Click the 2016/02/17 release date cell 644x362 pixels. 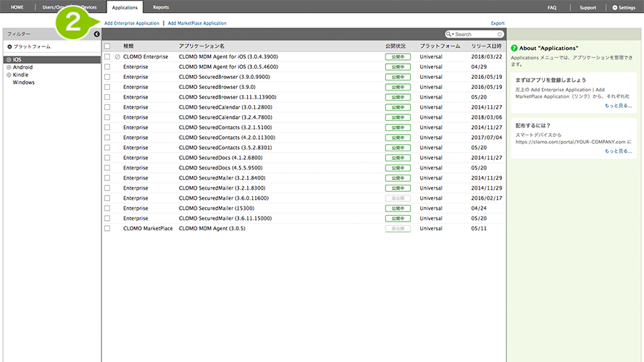click(487, 198)
